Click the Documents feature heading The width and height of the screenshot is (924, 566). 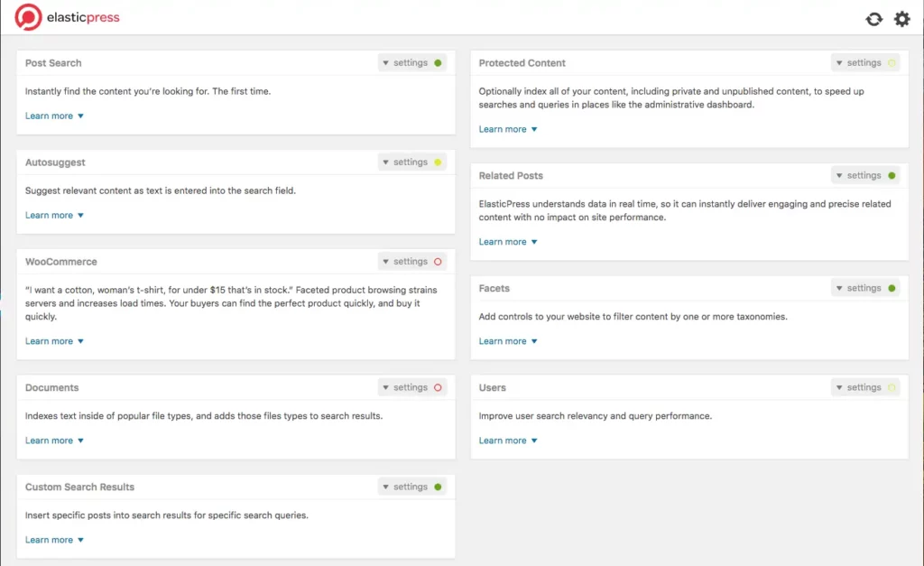click(52, 388)
